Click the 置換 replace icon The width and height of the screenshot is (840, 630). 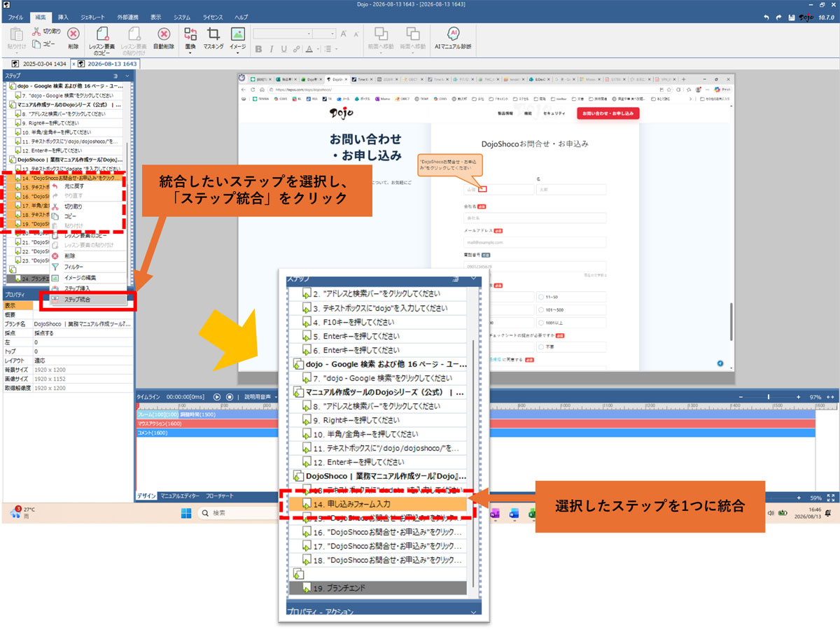190,33
